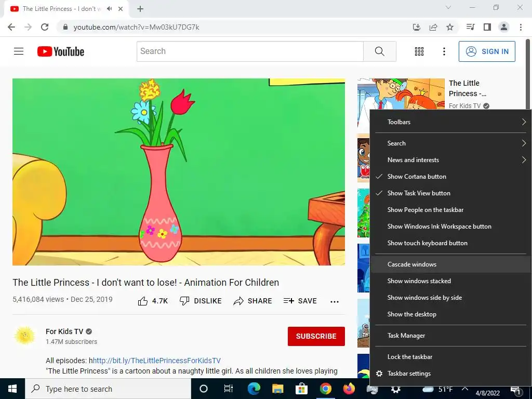
Task: Open Chrome media controls icon
Action: pyautogui.click(x=470, y=27)
